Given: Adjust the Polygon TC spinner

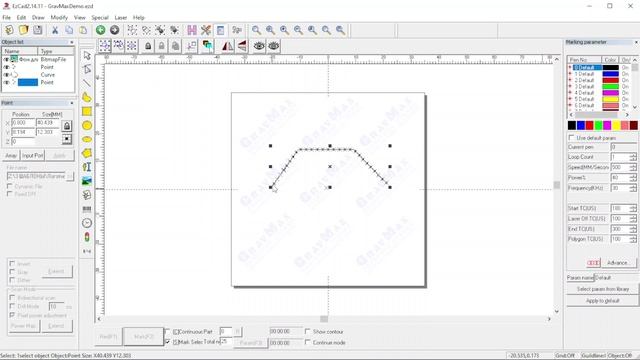Looking at the screenshot, I should (x=633, y=239).
